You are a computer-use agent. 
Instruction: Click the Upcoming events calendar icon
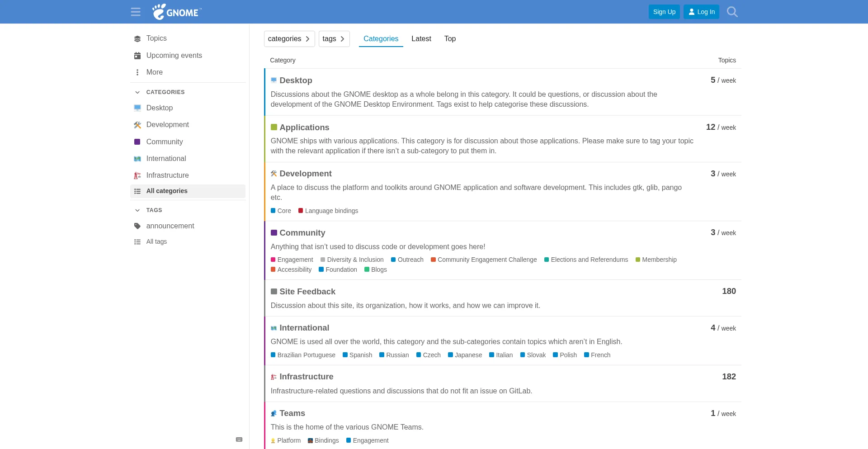(x=137, y=56)
